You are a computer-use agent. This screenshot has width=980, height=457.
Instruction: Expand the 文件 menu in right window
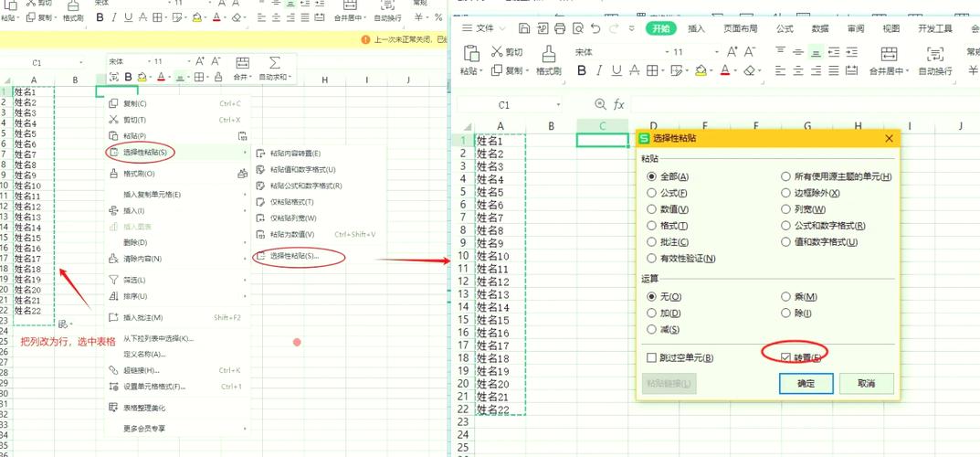(485, 28)
